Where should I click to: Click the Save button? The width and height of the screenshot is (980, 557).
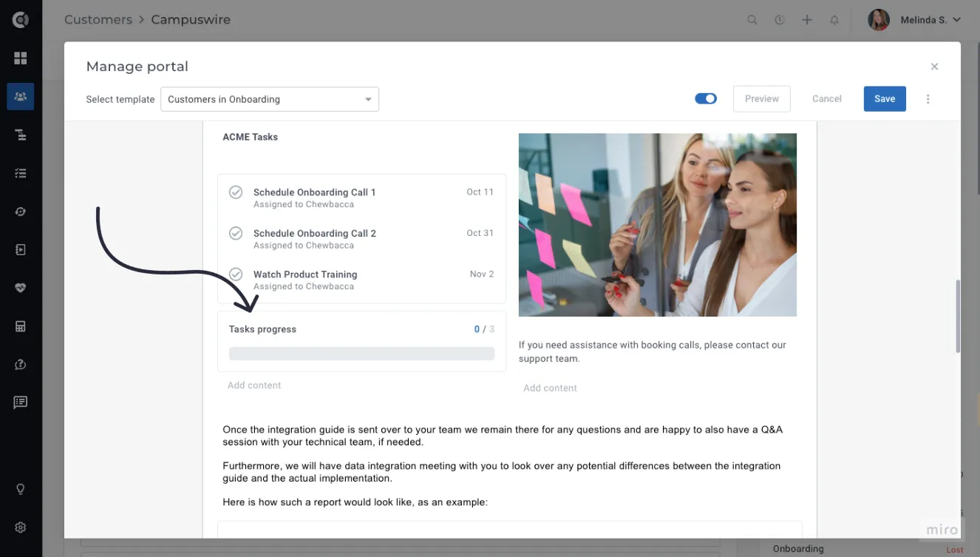[885, 99]
